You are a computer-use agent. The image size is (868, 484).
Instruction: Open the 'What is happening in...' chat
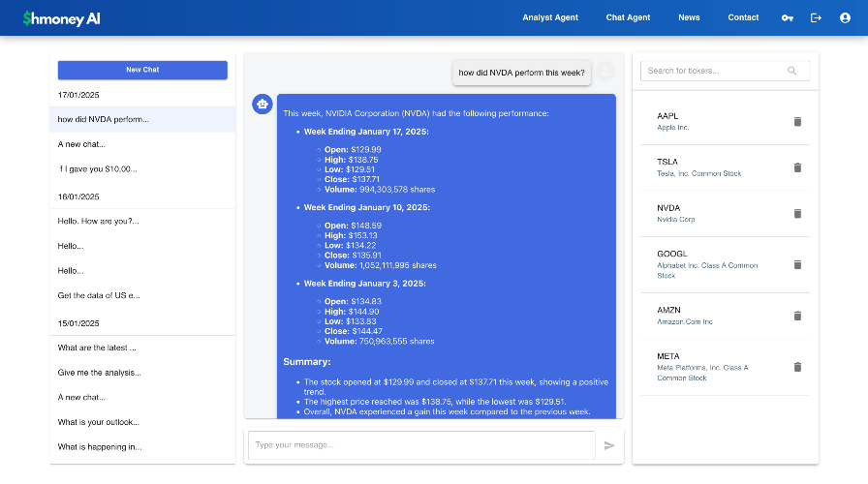coord(142,447)
